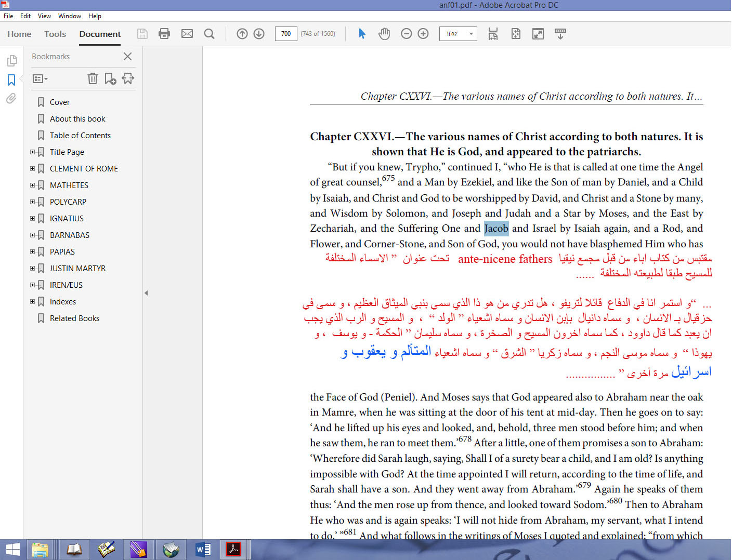Open the zoom level dropdown

(471, 34)
